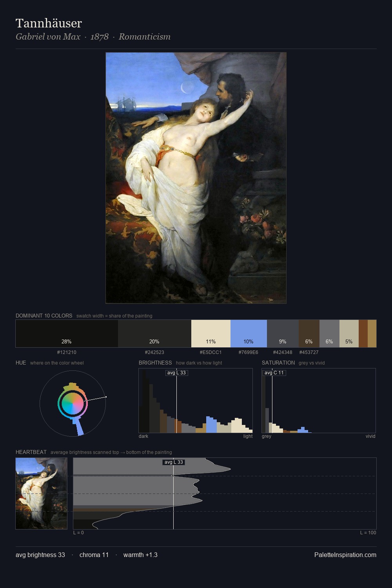392x588 pixels.
Task: Click the hue color wheel center
Action: pos(73,403)
